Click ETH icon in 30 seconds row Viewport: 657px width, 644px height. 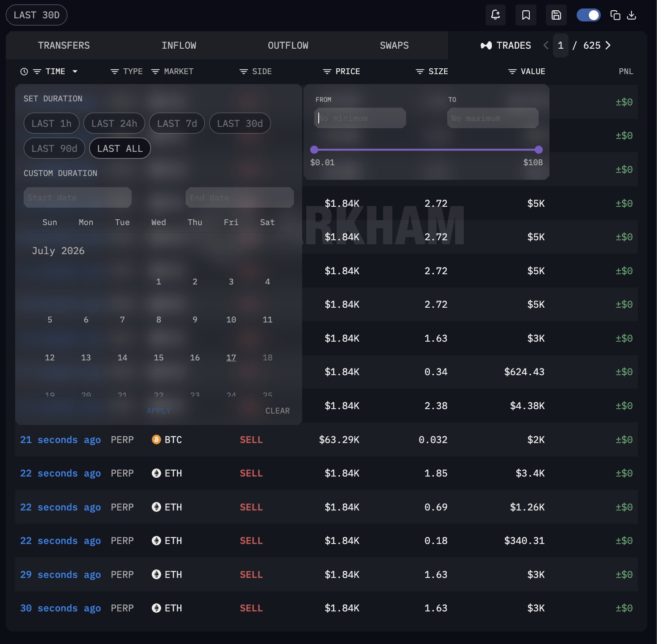156,608
